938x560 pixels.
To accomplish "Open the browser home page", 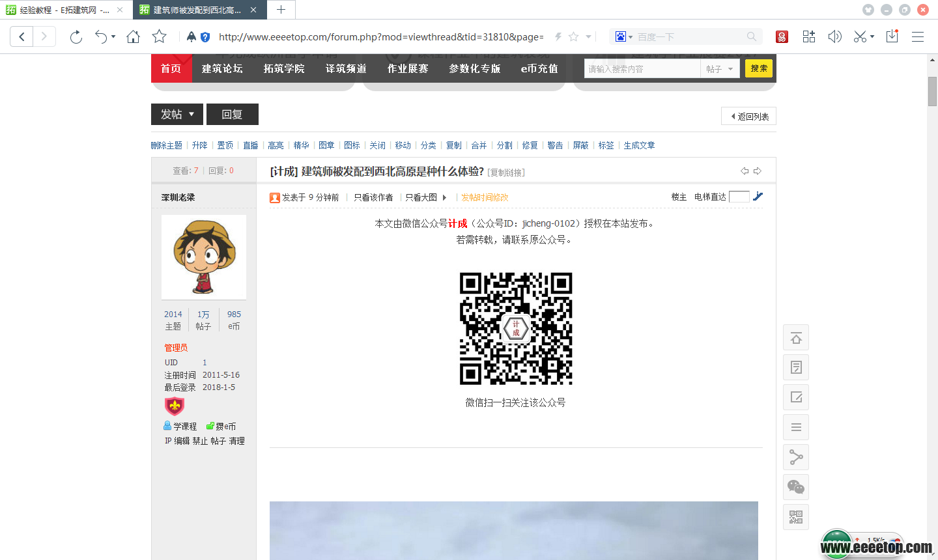I will [133, 37].
